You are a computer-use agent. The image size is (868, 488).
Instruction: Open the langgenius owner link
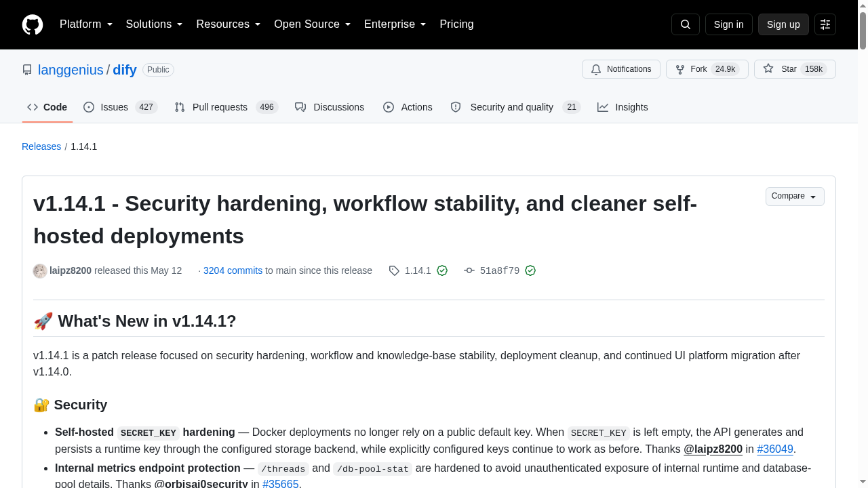(71, 70)
